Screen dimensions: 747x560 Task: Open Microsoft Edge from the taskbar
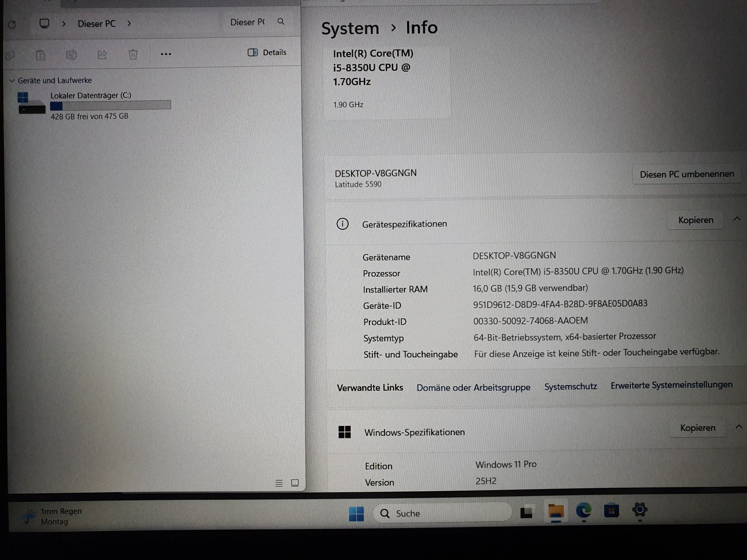(583, 510)
